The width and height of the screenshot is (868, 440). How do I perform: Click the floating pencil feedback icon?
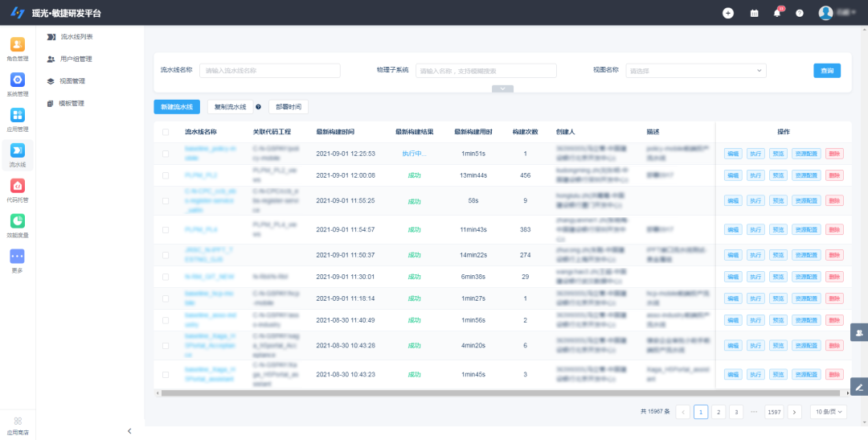coord(859,386)
